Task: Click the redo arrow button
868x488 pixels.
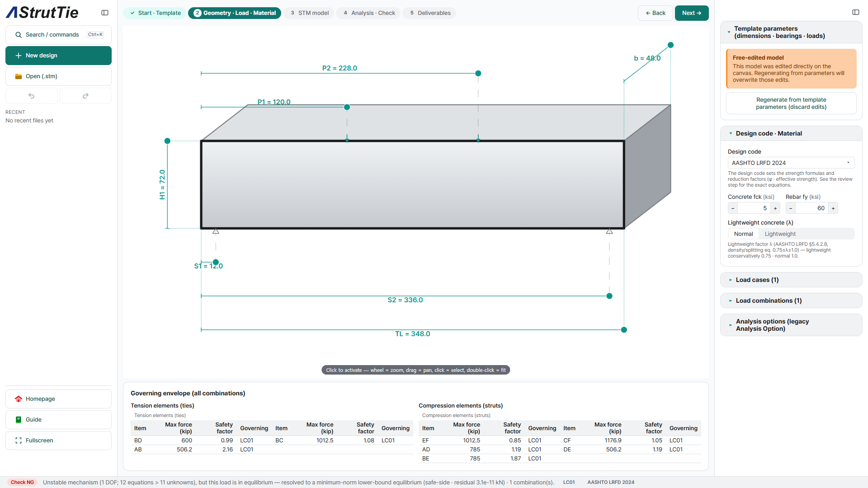Action: pos(85,96)
